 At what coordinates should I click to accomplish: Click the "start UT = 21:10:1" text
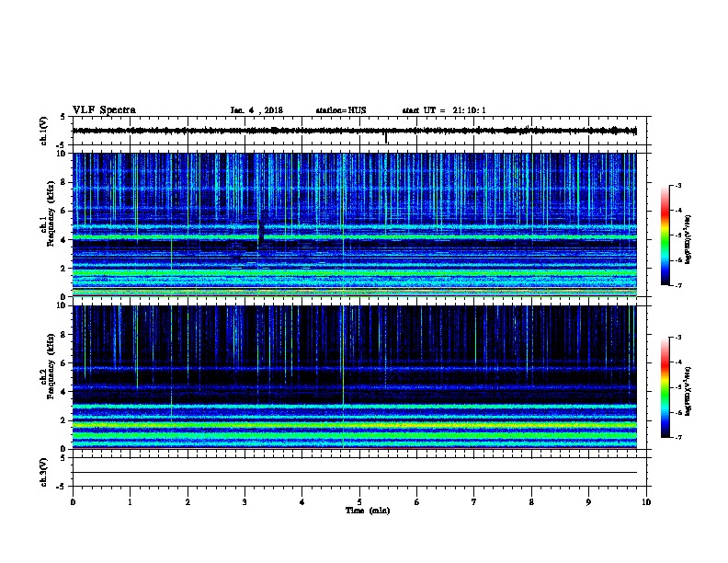click(x=444, y=110)
